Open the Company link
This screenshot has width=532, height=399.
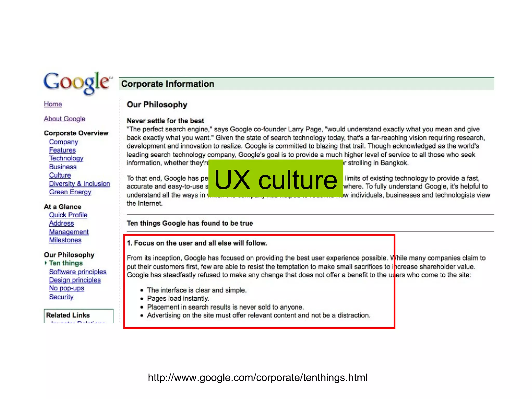click(x=64, y=142)
